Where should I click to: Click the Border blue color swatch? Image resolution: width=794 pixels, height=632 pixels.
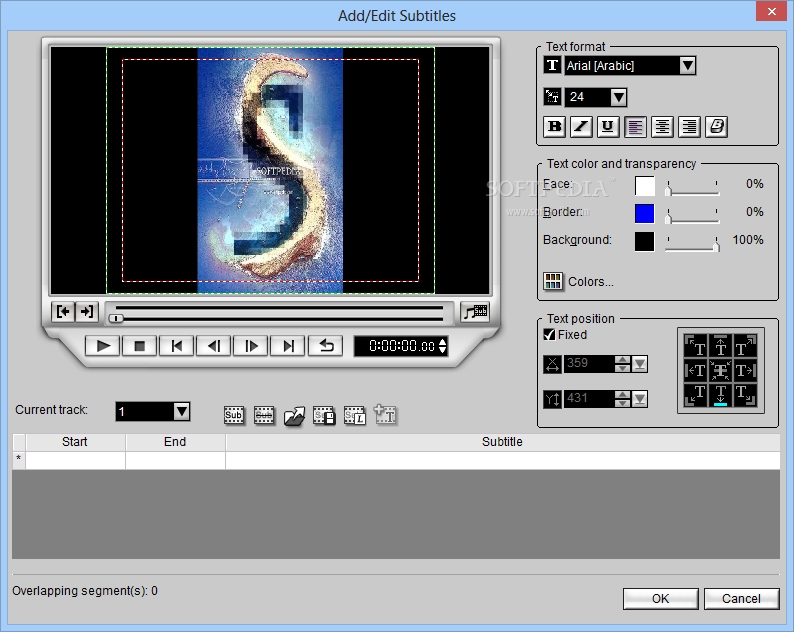644,214
